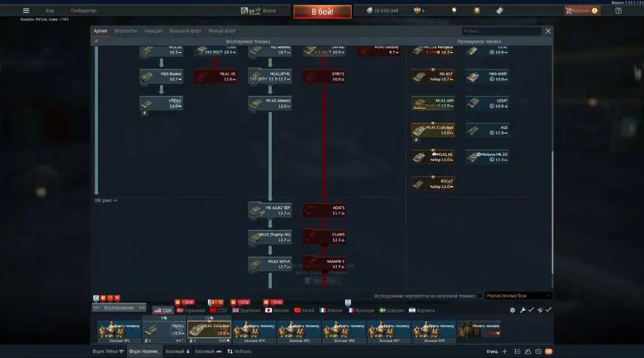Open the help question-mark icon

point(618,11)
